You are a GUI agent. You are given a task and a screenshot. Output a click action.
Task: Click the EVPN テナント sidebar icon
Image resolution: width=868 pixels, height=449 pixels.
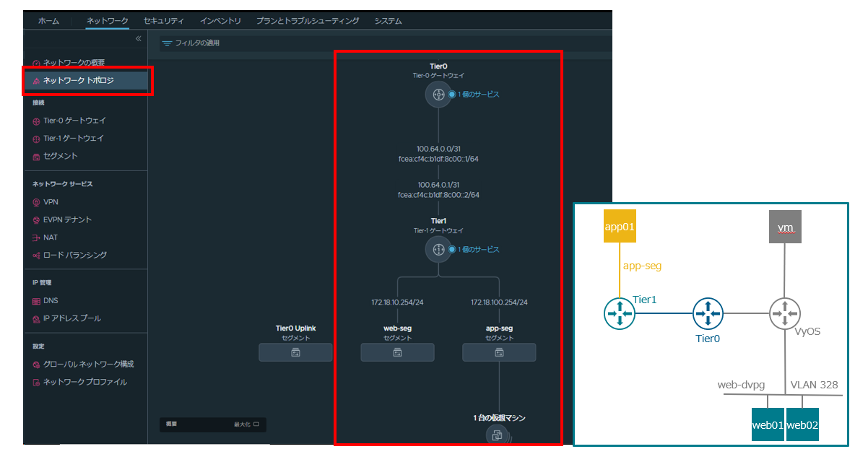pyautogui.click(x=36, y=220)
